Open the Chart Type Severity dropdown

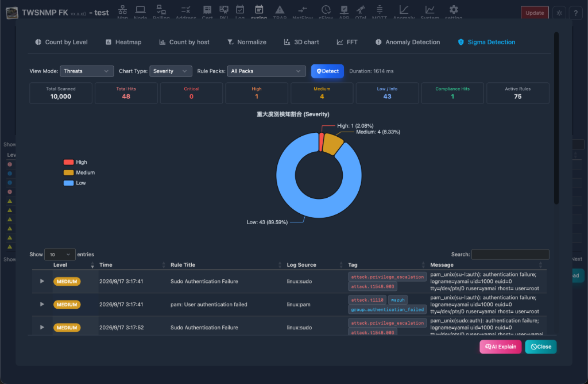click(x=171, y=71)
